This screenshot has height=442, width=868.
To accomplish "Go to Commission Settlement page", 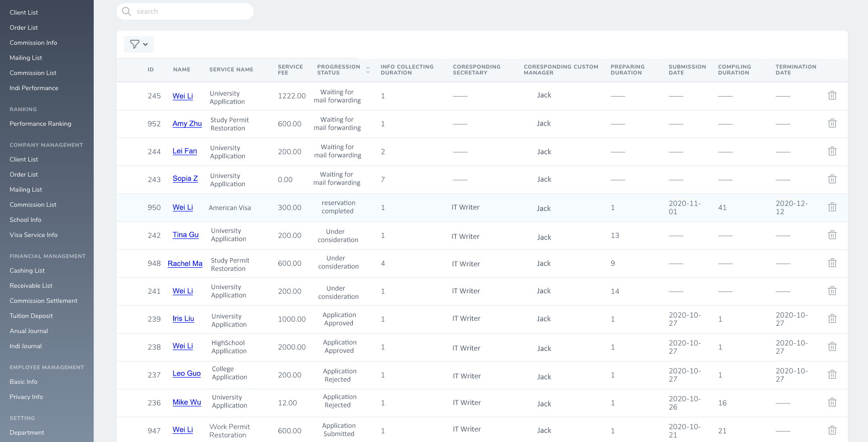I will click(43, 301).
